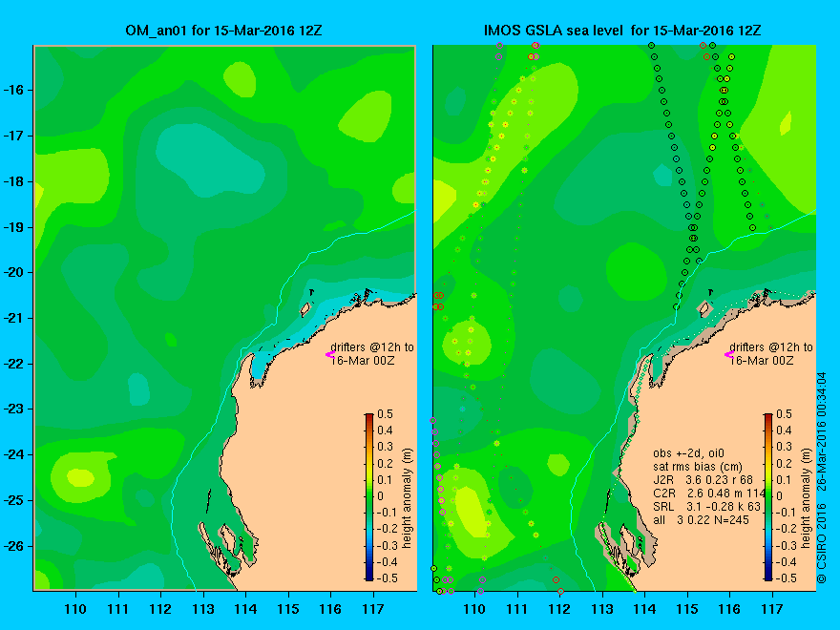Image resolution: width=840 pixels, height=630 pixels.
Task: Click the 'drifters @12h to' label on the left map
Action: click(x=372, y=347)
